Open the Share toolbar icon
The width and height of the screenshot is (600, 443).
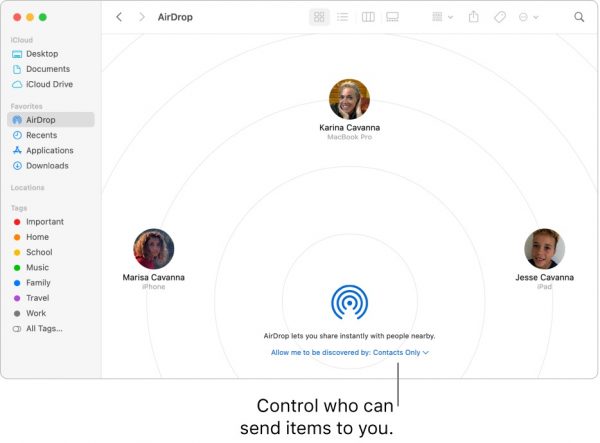tap(474, 17)
